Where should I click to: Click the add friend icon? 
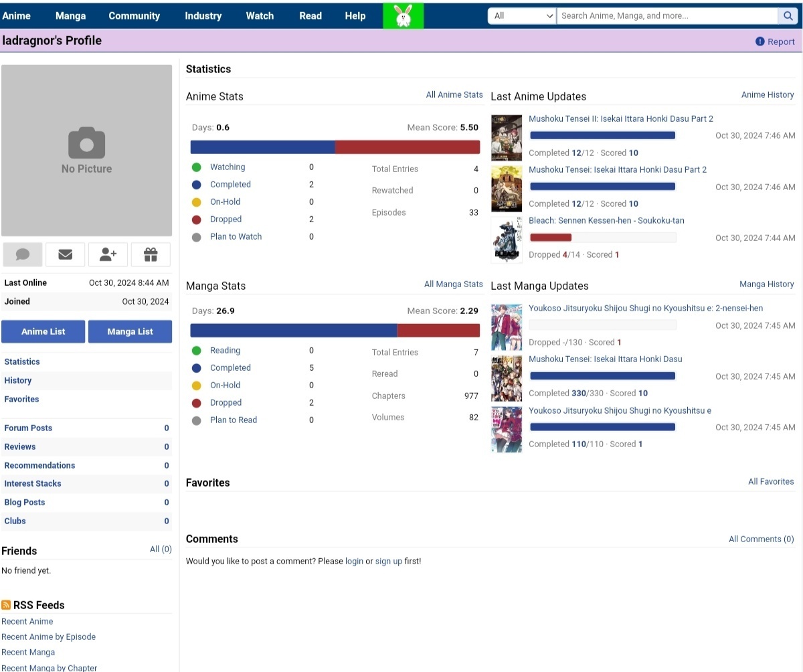(x=108, y=254)
